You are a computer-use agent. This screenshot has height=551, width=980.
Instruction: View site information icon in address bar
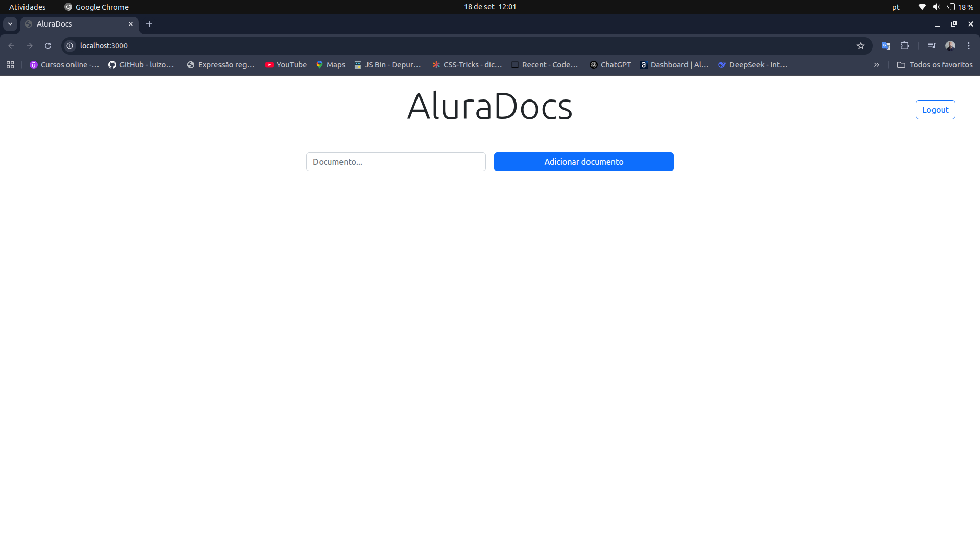[70, 46]
